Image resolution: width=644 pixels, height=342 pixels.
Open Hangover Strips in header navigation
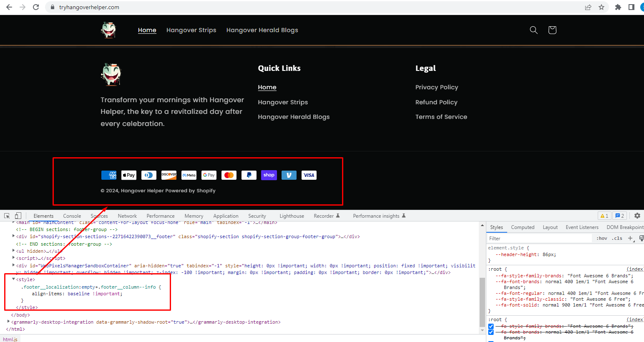click(x=191, y=30)
